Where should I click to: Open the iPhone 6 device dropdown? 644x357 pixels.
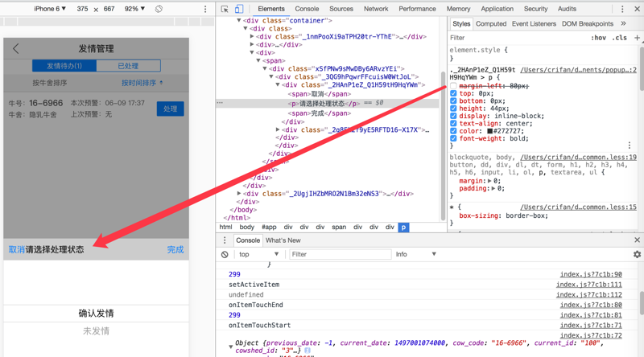point(50,9)
